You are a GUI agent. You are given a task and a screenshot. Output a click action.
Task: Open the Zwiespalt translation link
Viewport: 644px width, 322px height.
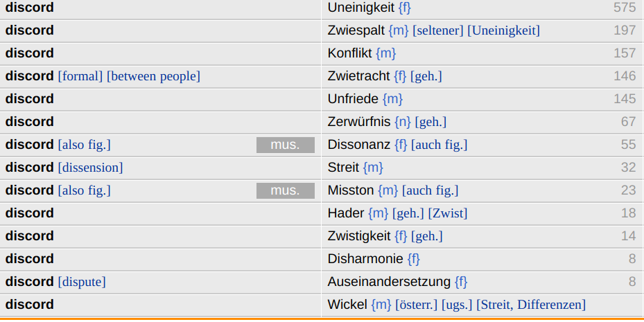point(356,30)
